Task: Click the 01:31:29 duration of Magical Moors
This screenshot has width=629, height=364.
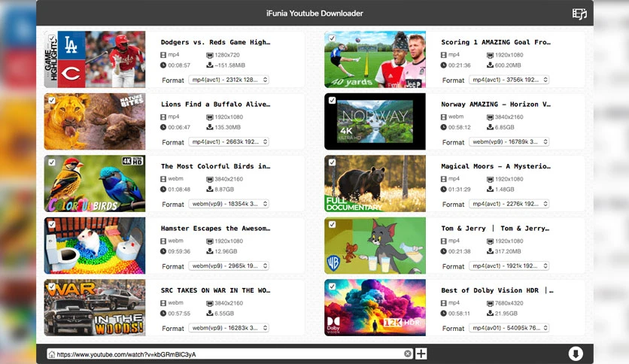Action: 460,190
